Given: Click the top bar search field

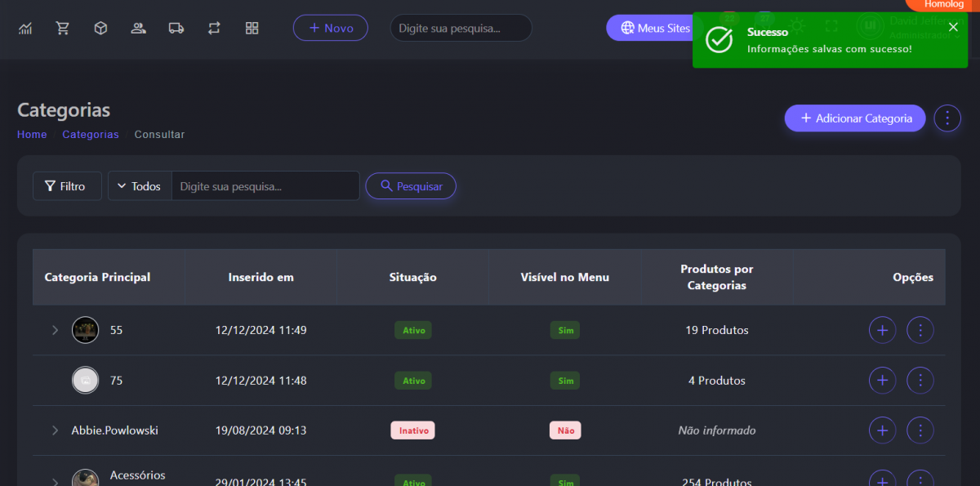Looking at the screenshot, I should pos(461,29).
